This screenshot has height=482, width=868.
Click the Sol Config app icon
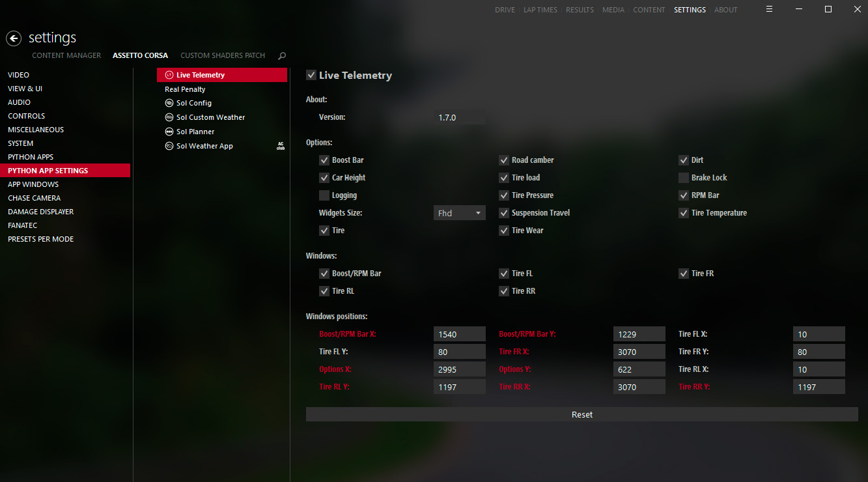click(x=169, y=103)
